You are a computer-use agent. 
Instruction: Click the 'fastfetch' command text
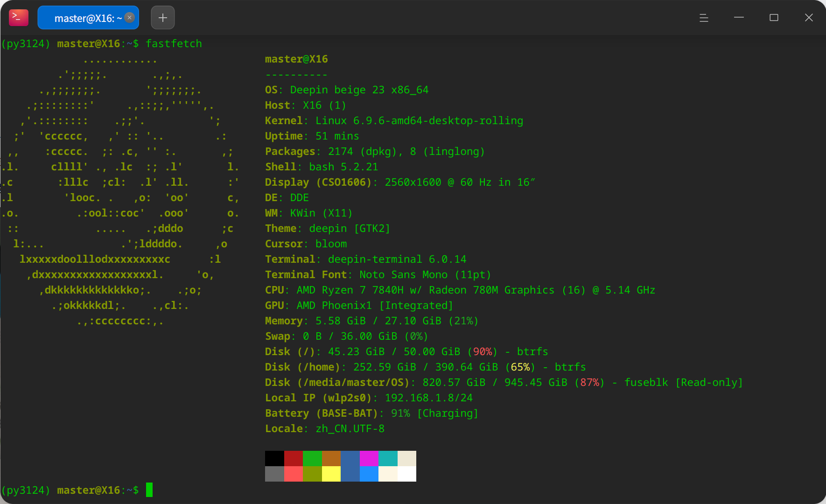click(174, 43)
